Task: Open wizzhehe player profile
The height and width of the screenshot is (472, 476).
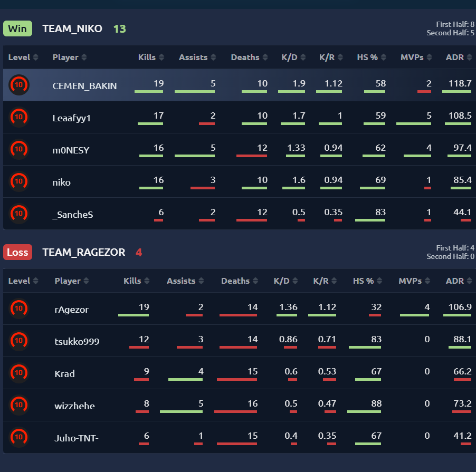Action: [75, 406]
